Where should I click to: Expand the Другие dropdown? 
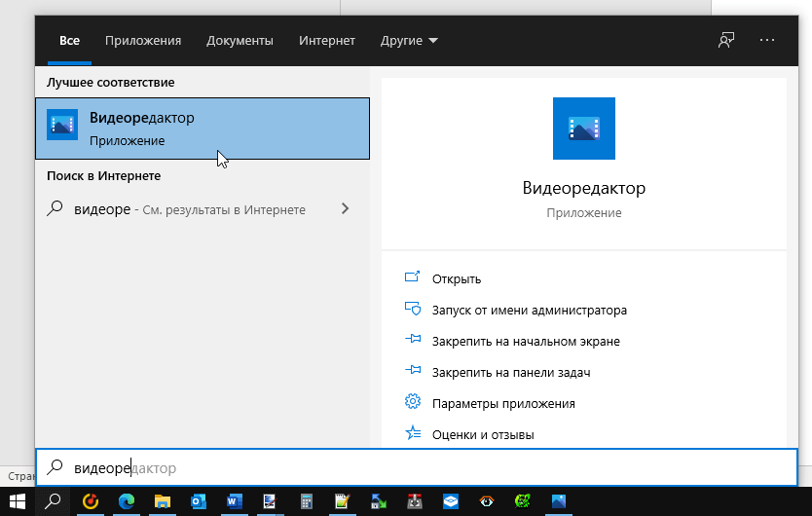coord(409,41)
